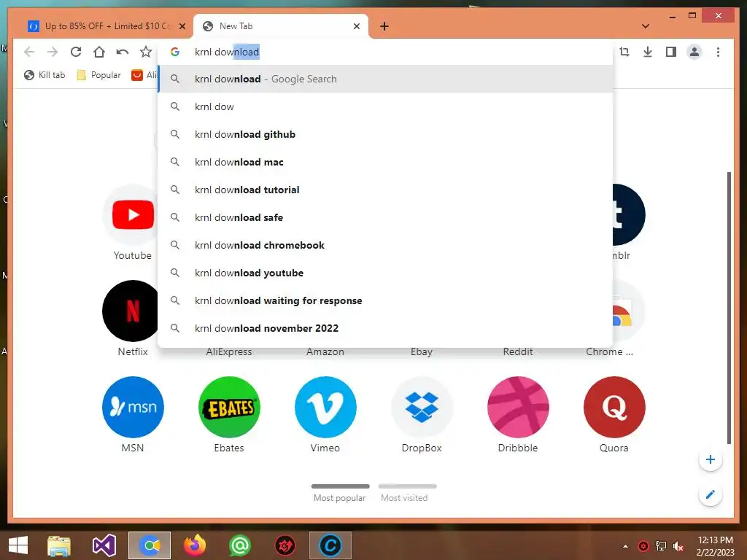Choose 'krnl download github' suggestion
This screenshot has width=747, height=560.
(385, 134)
